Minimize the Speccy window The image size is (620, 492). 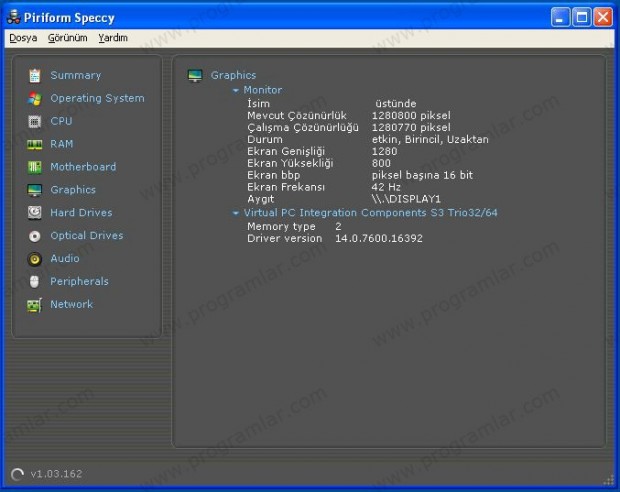coord(560,17)
